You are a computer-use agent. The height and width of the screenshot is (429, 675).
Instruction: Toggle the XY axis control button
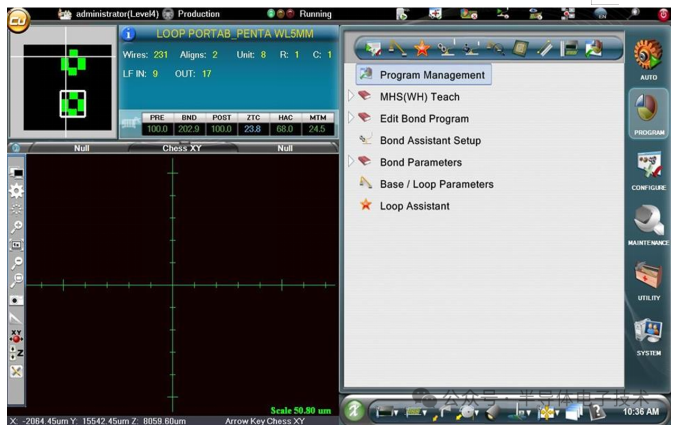tap(16, 335)
